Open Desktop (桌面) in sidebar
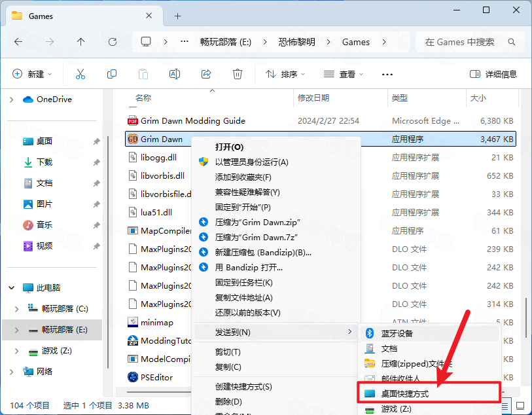532x415 pixels. (x=44, y=141)
